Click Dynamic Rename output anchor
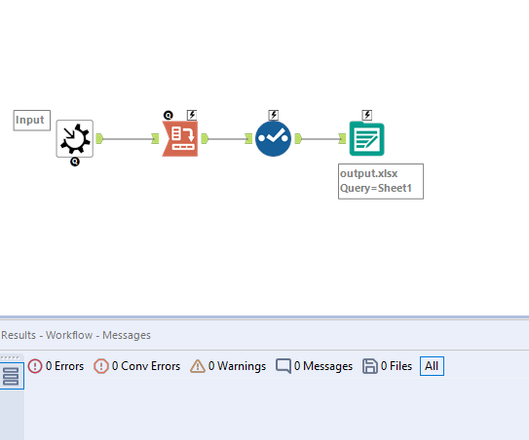Screen dimensions: 529x440 point(205,139)
